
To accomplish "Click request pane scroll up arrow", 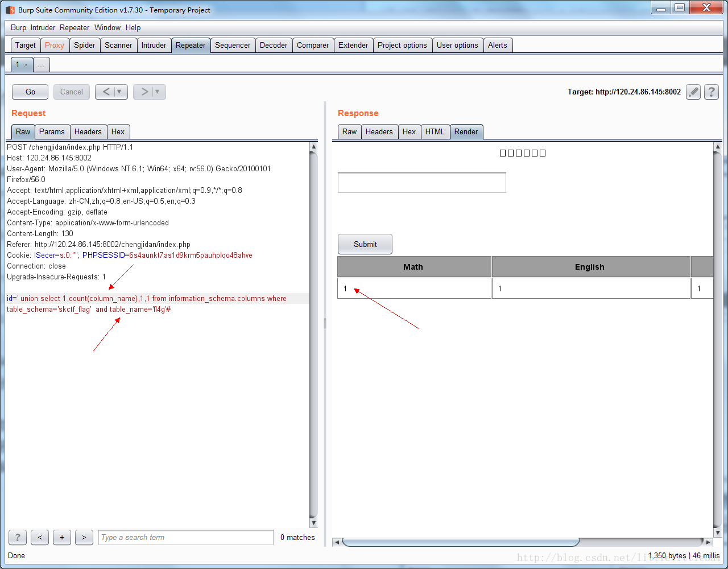I will [x=313, y=147].
